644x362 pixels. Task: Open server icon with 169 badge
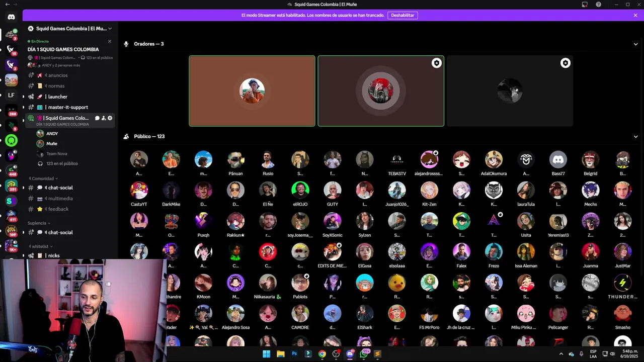tap(11, 231)
